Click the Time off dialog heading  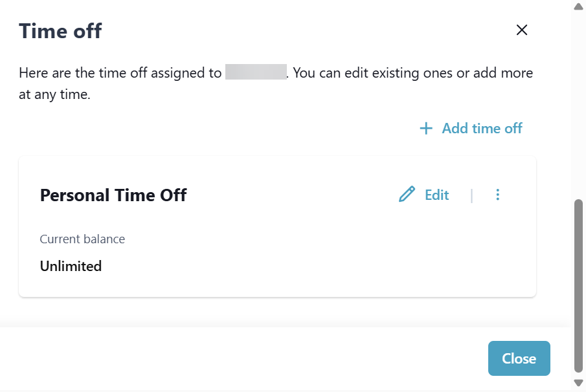tap(60, 30)
